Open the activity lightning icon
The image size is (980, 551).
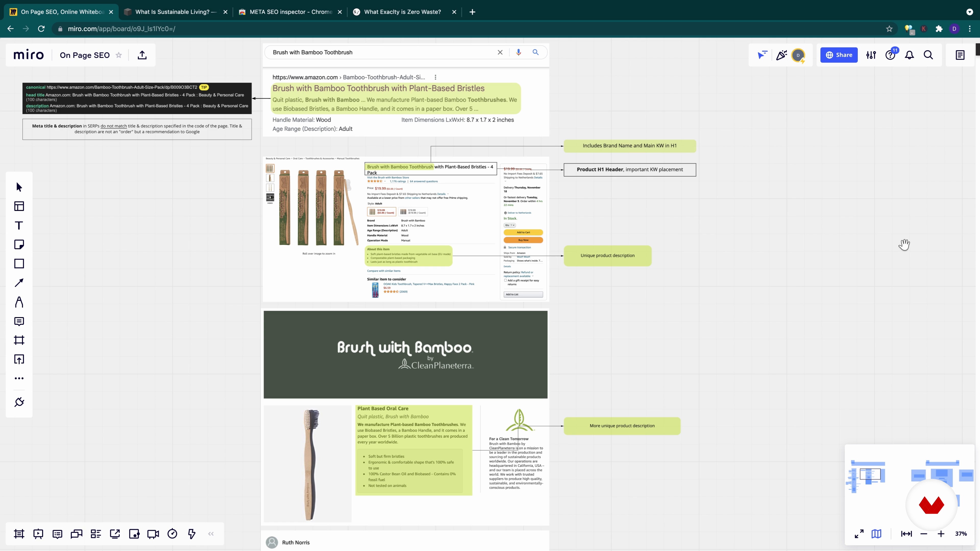point(192,534)
